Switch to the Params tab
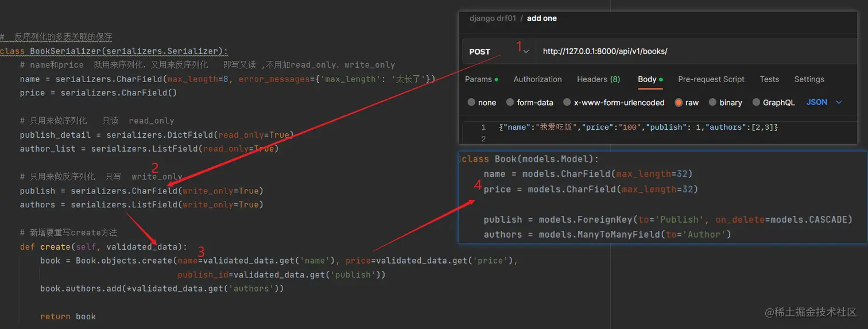Viewport: 868px width, 329px height. click(481, 79)
